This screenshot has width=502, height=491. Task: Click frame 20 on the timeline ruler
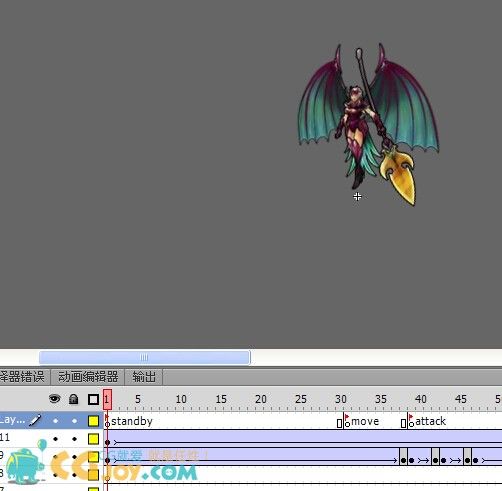pos(261,399)
